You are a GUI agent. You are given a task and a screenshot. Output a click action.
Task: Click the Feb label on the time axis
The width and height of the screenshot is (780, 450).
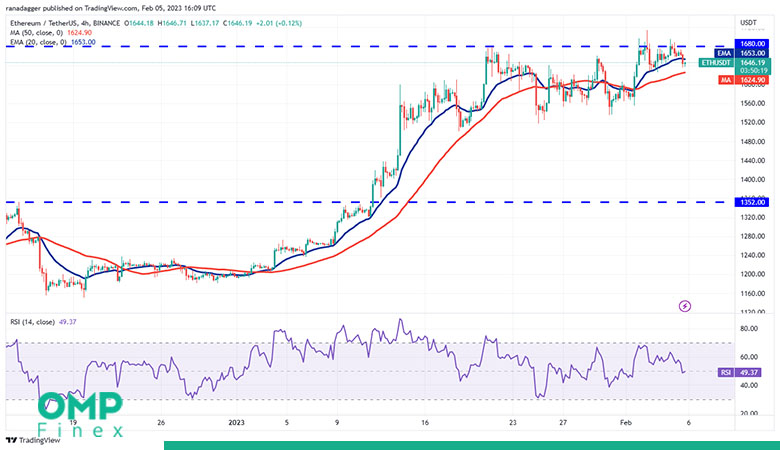(x=625, y=423)
